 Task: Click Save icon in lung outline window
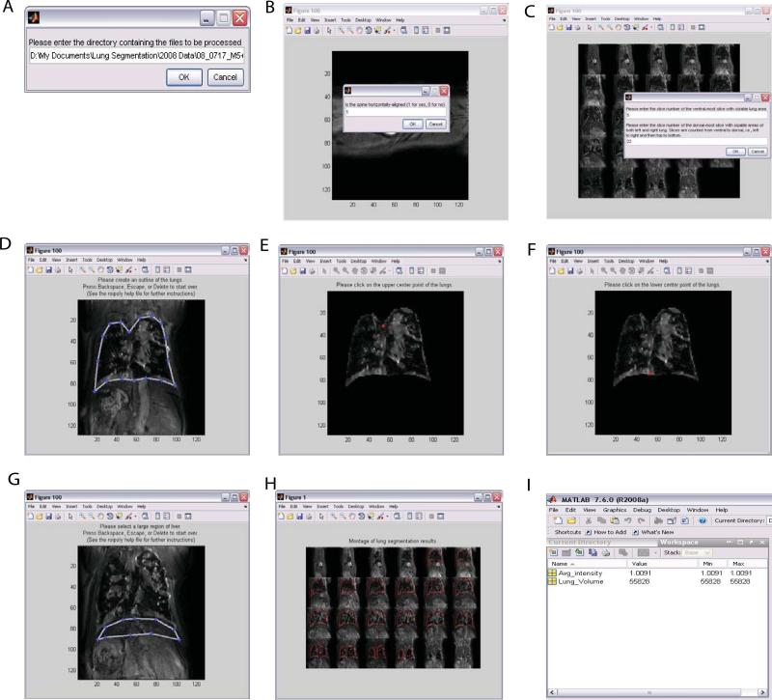click(49, 270)
